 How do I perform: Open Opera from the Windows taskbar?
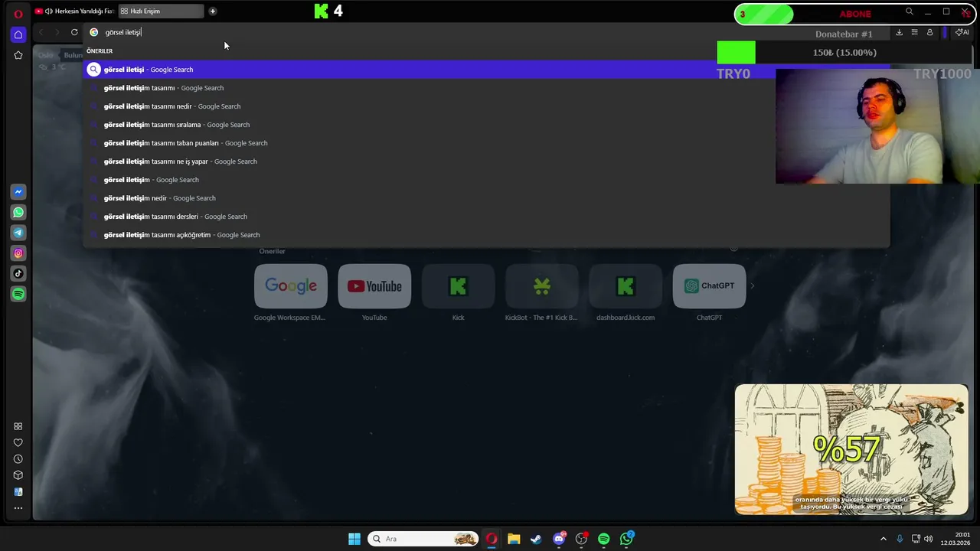pyautogui.click(x=492, y=539)
